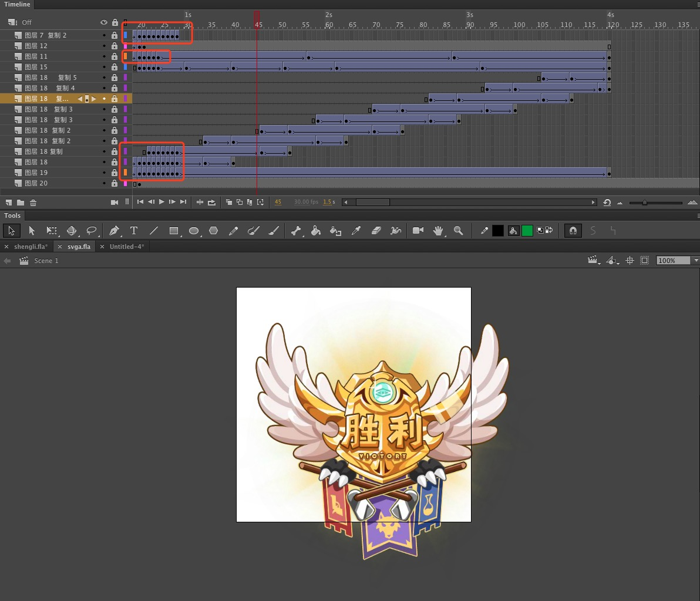Toggle Snap to Objects magnet button
700x601 pixels.
coord(573,231)
